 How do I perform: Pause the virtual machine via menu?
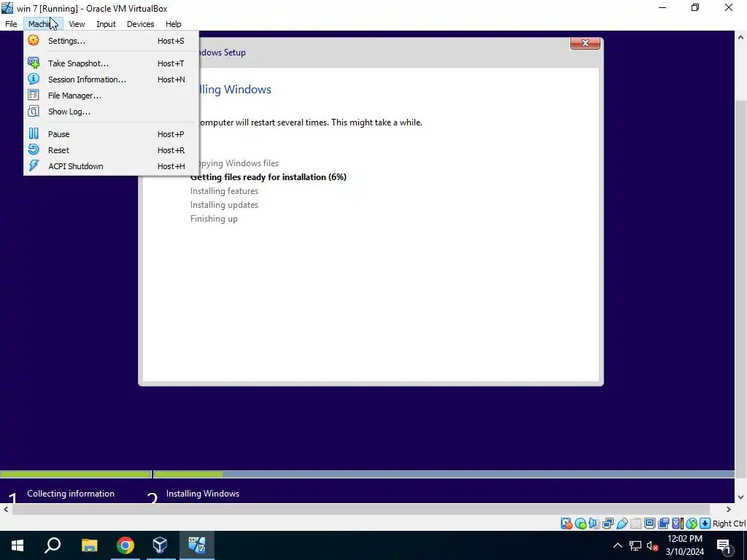coord(111,134)
